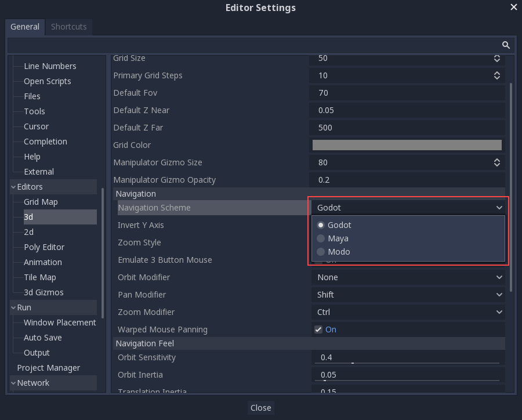The width and height of the screenshot is (522, 420).
Task: Toggle the Warped Mouse Panning checkbox
Action: point(318,330)
